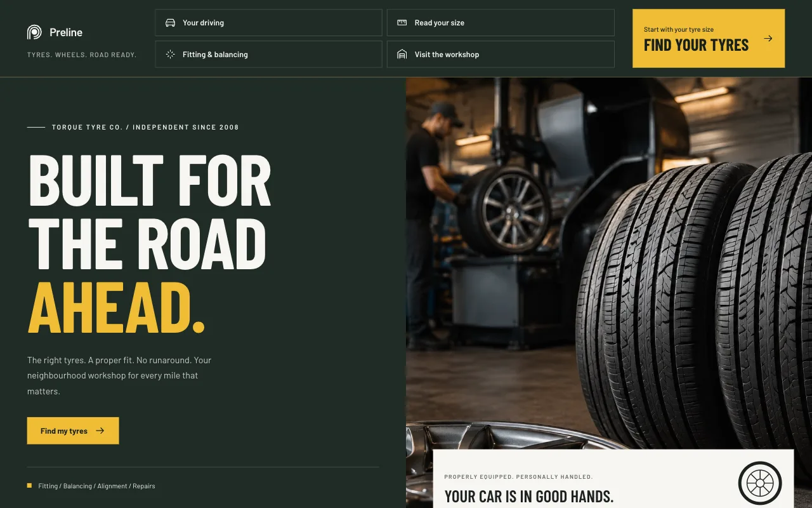Click the arrow icon in Find Your Tyres banner
The image size is (812, 508).
click(768, 38)
